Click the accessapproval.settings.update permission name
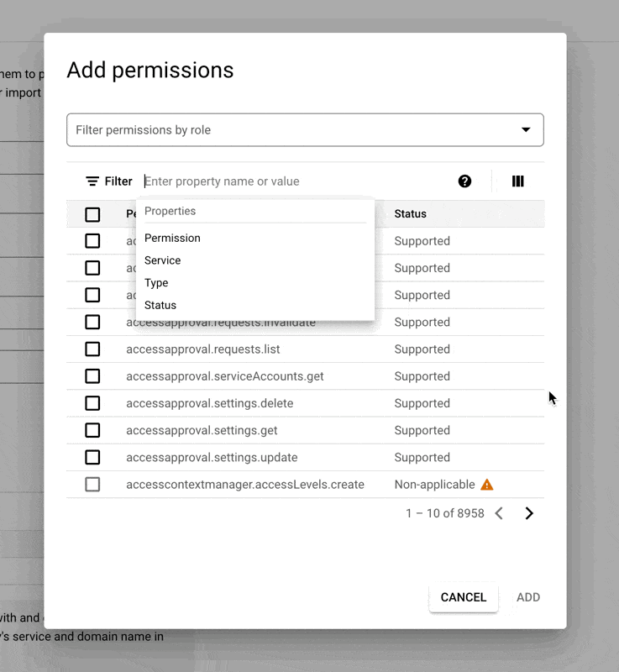The height and width of the screenshot is (672, 619). click(212, 457)
